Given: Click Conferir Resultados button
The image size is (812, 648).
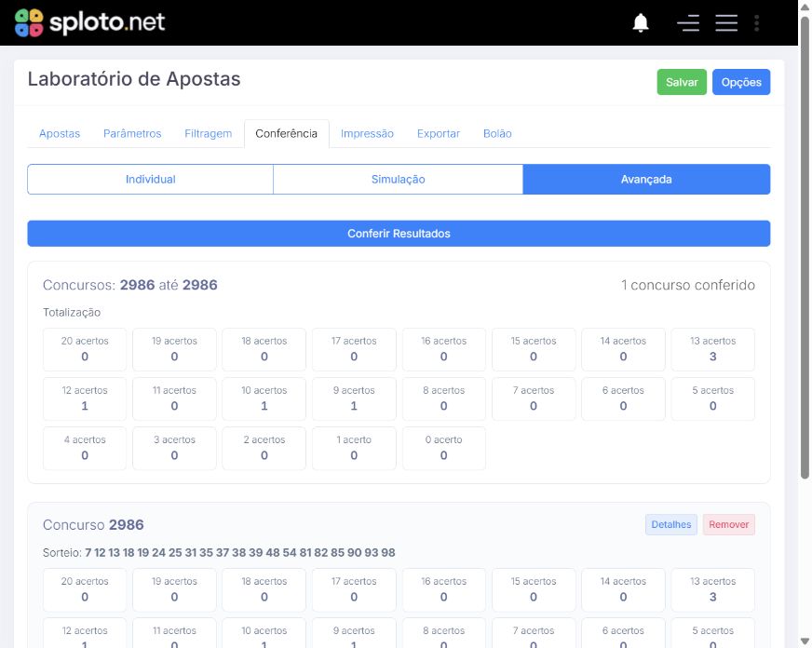Looking at the screenshot, I should [x=399, y=234].
